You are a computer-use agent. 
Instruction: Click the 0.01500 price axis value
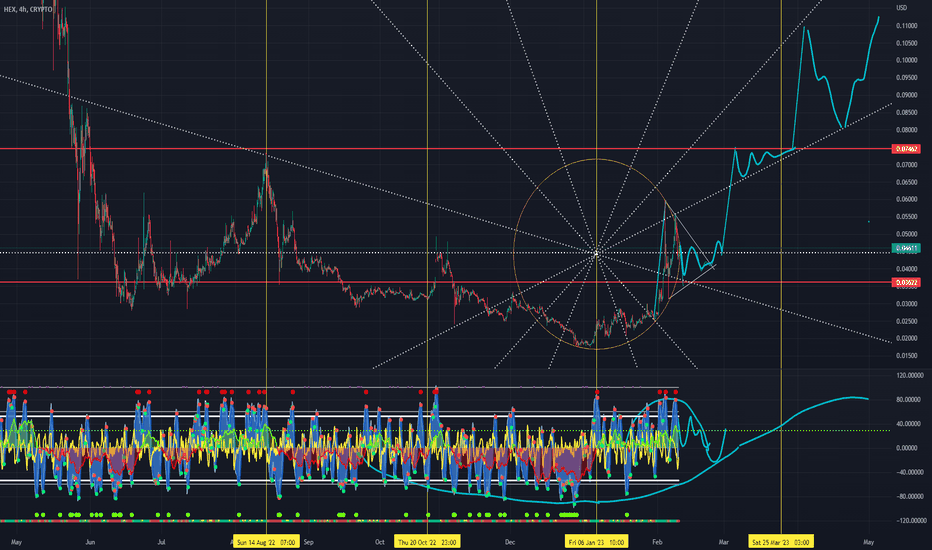(906, 356)
